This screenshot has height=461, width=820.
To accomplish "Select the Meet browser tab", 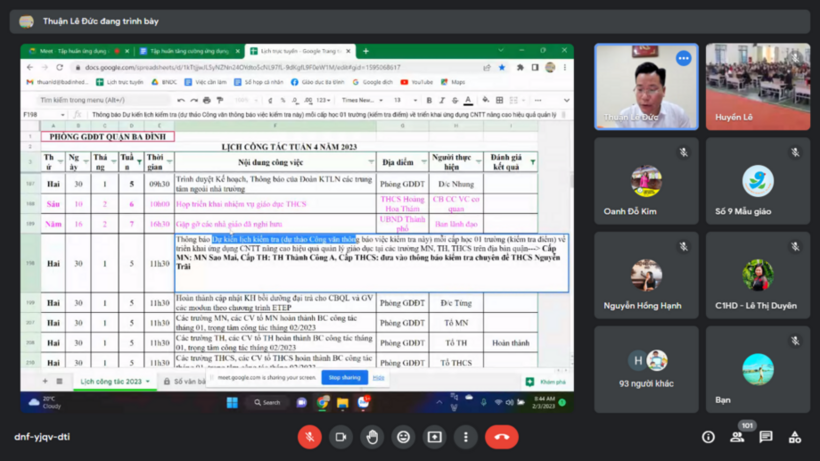I will click(x=73, y=51).
